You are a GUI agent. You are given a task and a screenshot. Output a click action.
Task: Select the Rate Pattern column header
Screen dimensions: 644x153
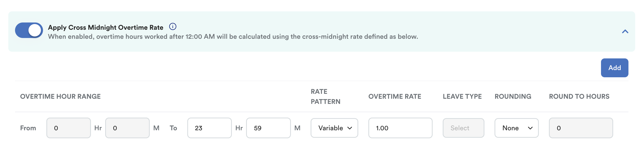click(326, 96)
